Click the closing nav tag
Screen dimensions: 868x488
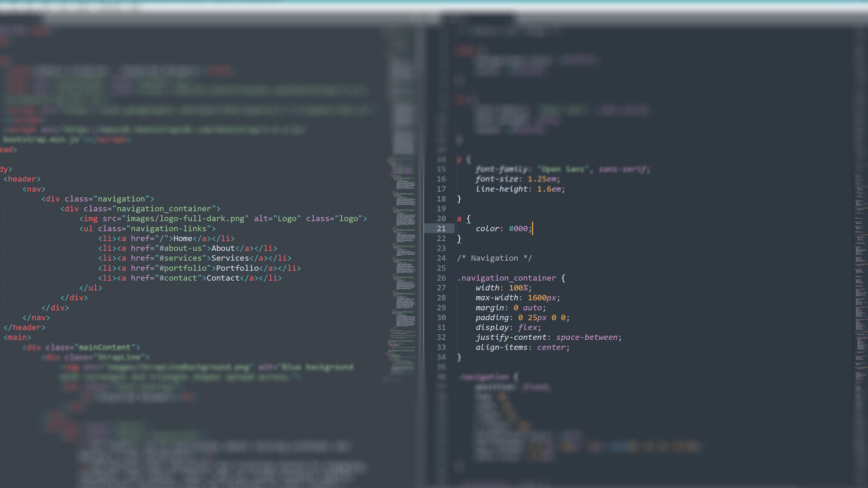(x=36, y=318)
